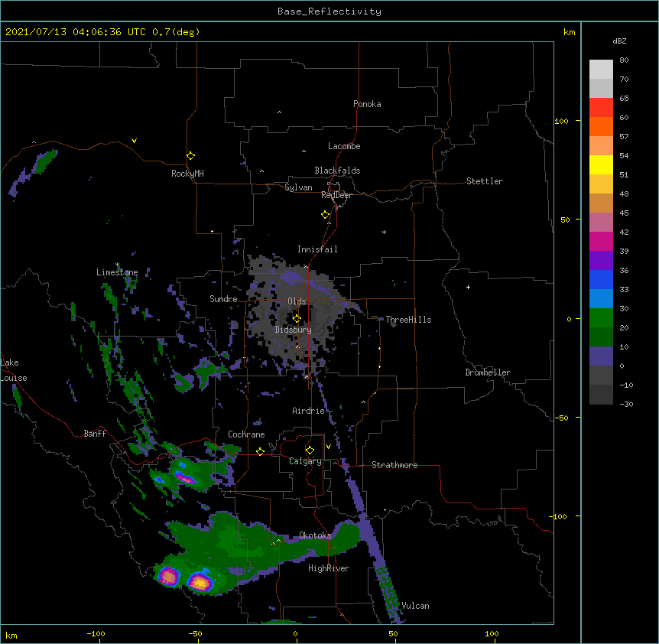Click the yellow marker above Calgary label
The image size is (659, 644).
[310, 450]
